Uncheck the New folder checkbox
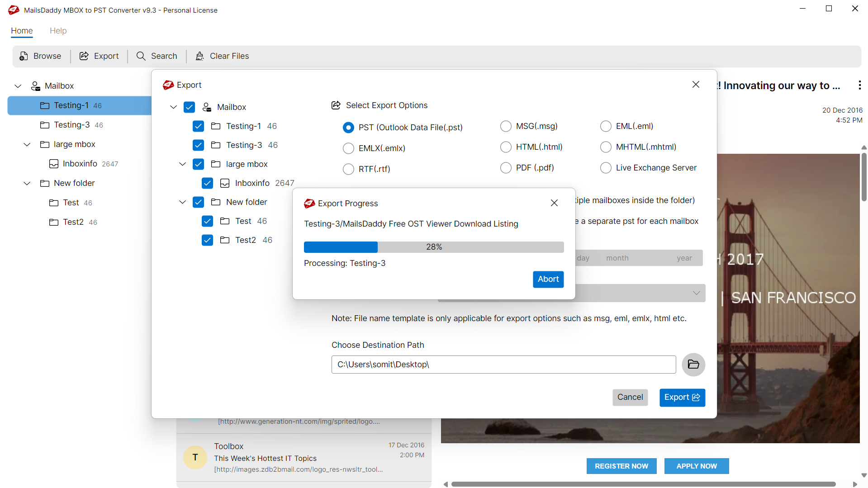Screen dimensions: 868x488 198,202
